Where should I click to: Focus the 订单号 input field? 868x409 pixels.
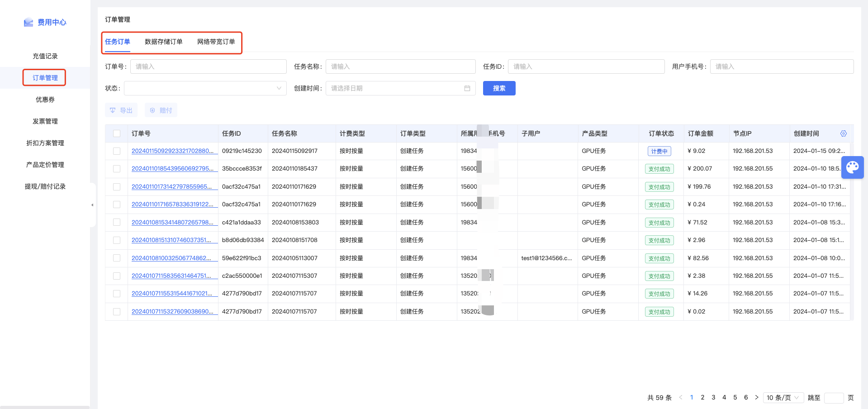209,67
